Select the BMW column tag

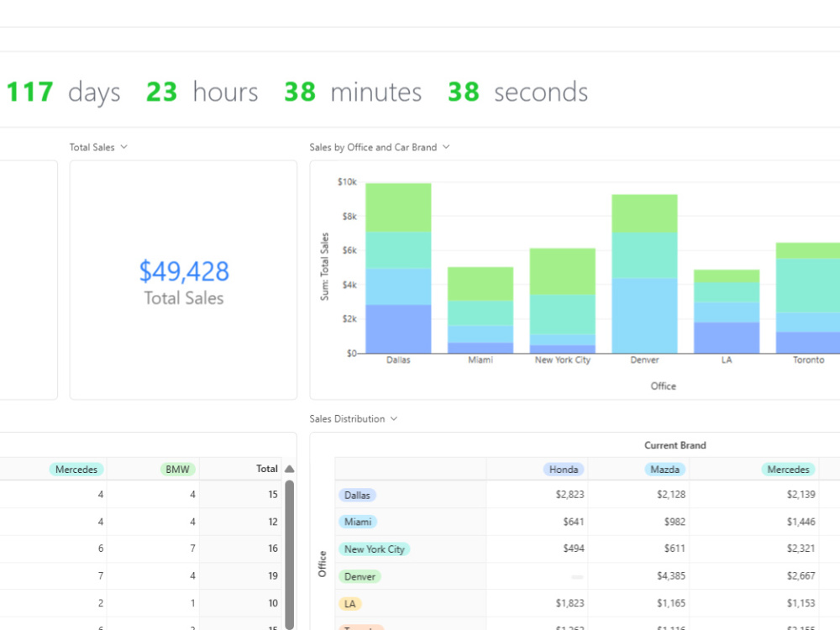point(177,469)
